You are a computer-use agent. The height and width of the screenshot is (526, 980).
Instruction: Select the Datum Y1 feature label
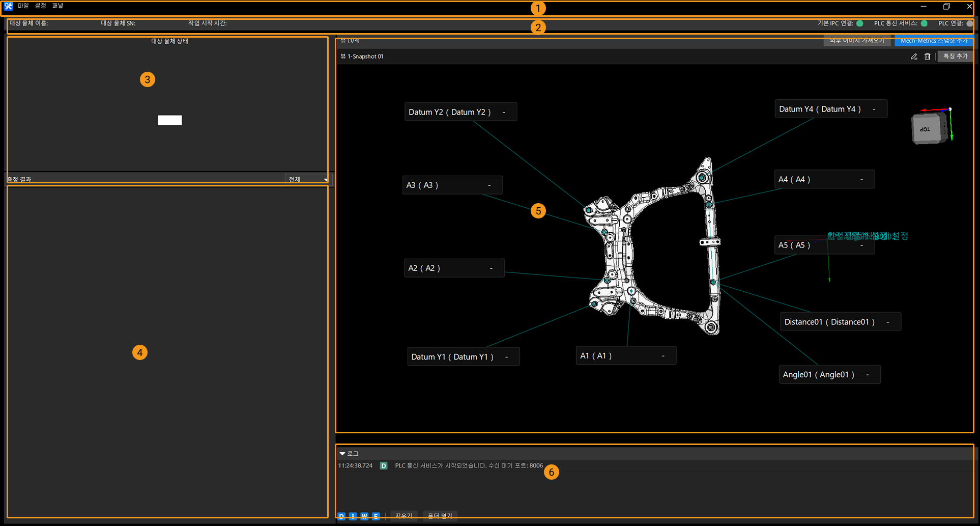pyautogui.click(x=464, y=357)
